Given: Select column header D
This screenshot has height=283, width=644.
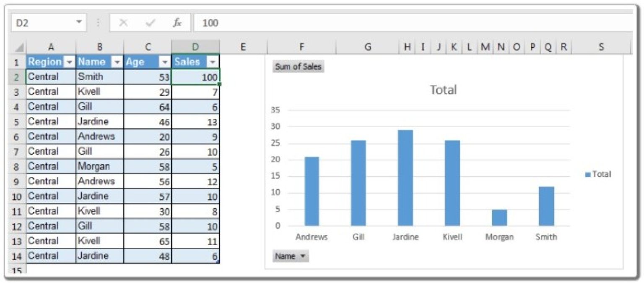Looking at the screenshot, I should point(195,47).
